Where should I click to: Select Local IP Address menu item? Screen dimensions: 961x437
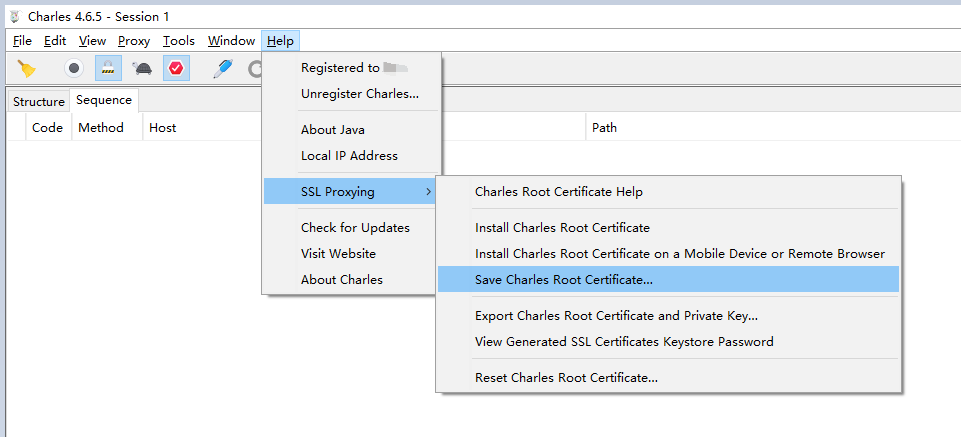[x=352, y=156]
